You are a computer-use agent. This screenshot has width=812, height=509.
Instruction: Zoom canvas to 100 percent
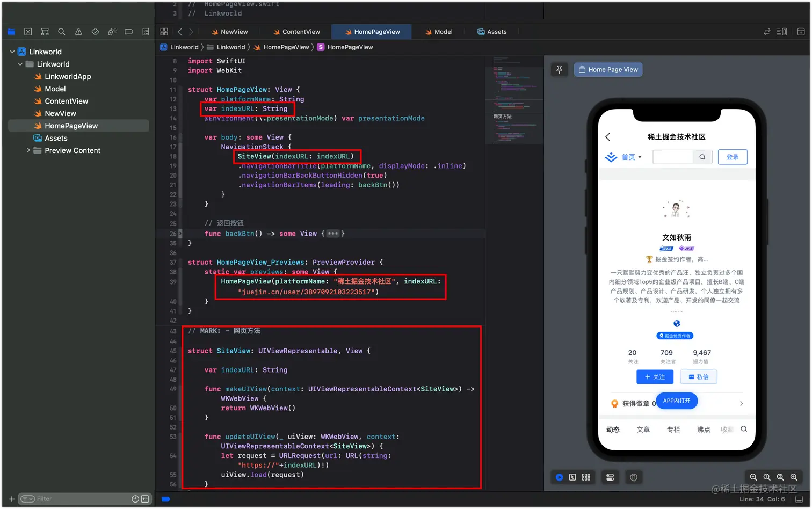pos(767,477)
